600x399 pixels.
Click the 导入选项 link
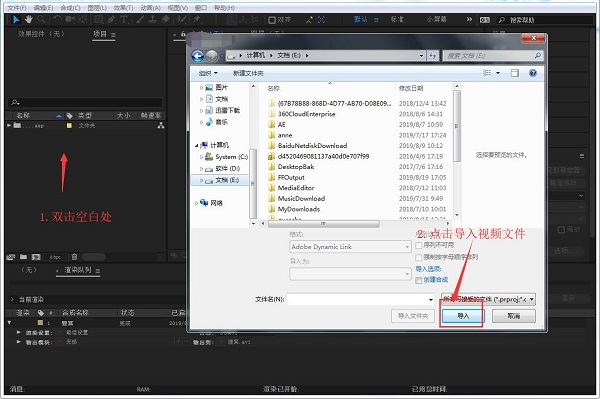click(x=428, y=269)
